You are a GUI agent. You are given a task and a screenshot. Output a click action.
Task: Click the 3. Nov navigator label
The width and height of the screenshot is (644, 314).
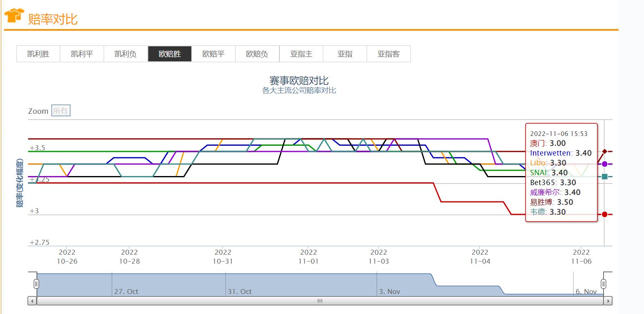[390, 291]
